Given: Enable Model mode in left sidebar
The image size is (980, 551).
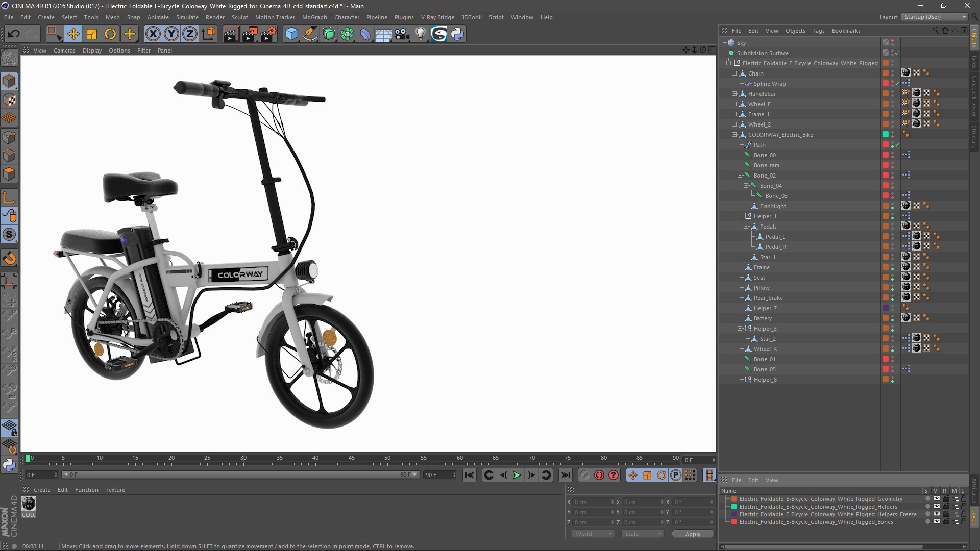Looking at the screenshot, I should pyautogui.click(x=9, y=81).
